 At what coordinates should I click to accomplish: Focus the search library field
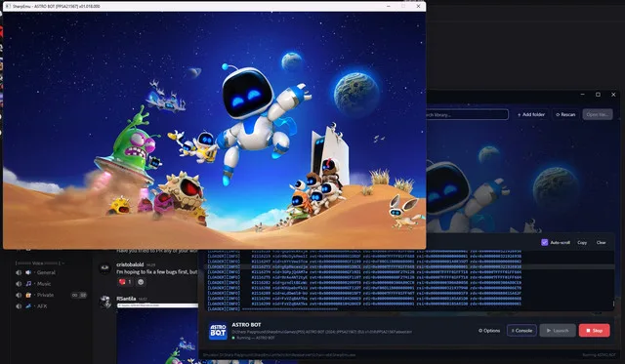(467, 115)
